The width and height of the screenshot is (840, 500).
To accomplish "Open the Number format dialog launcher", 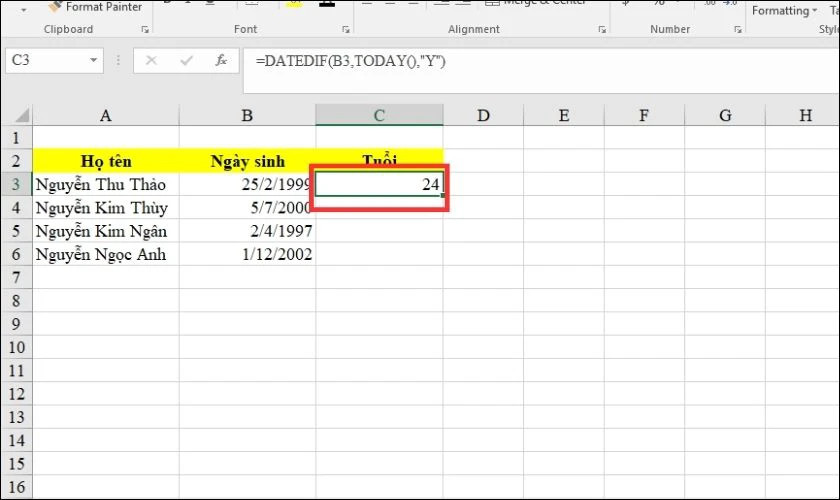I will click(738, 30).
